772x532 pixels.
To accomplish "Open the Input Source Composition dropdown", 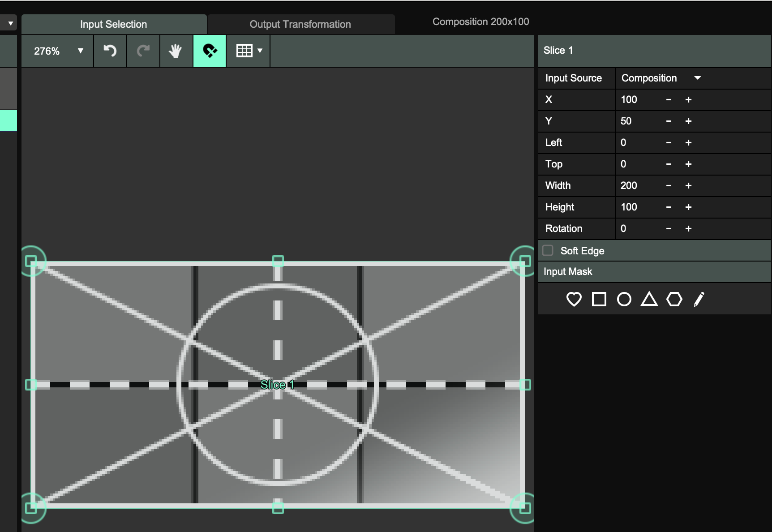I will (x=660, y=78).
